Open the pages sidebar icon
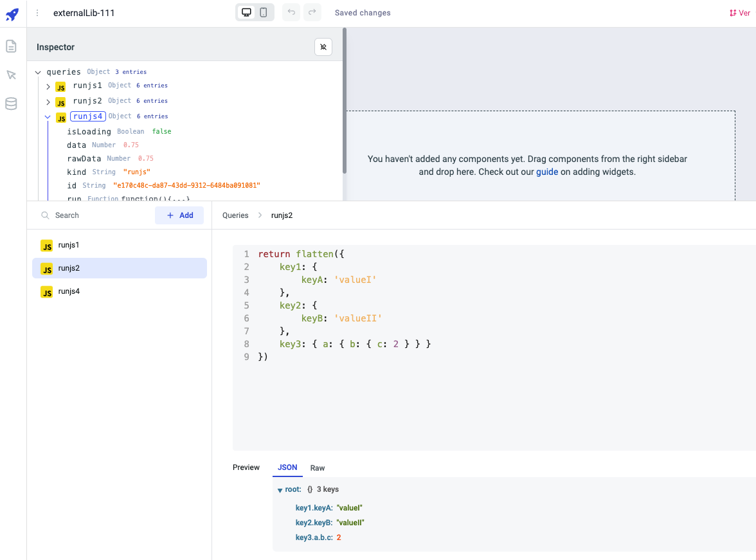Viewport: 756px width, 560px height. pyautogui.click(x=11, y=46)
